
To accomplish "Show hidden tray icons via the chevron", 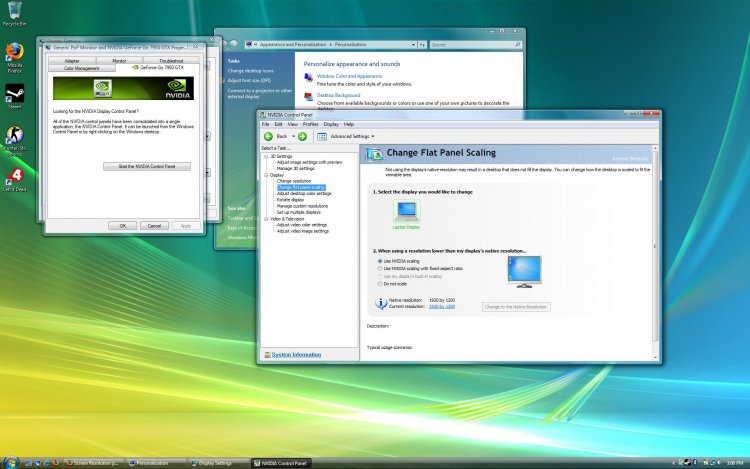I will [673, 463].
